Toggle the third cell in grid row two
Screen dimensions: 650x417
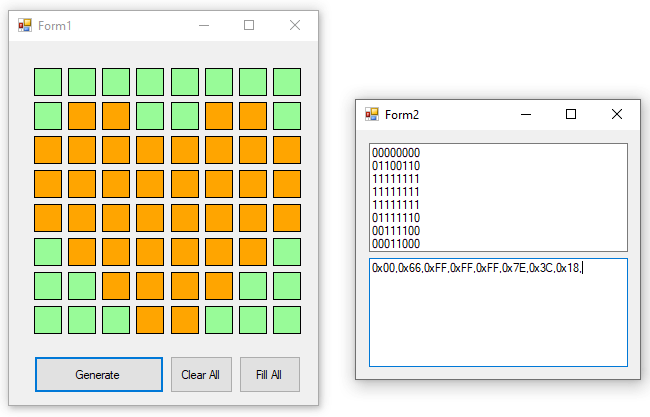tap(116, 116)
